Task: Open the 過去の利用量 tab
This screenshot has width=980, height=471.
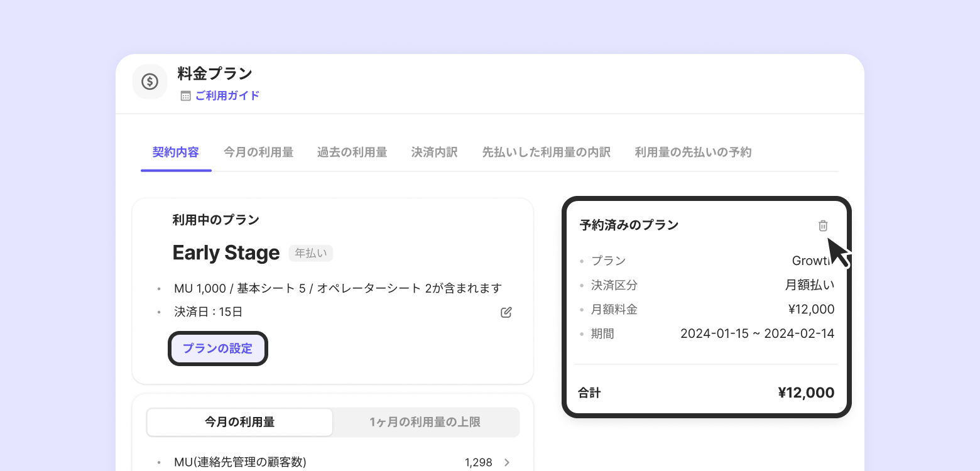Action: point(352,152)
